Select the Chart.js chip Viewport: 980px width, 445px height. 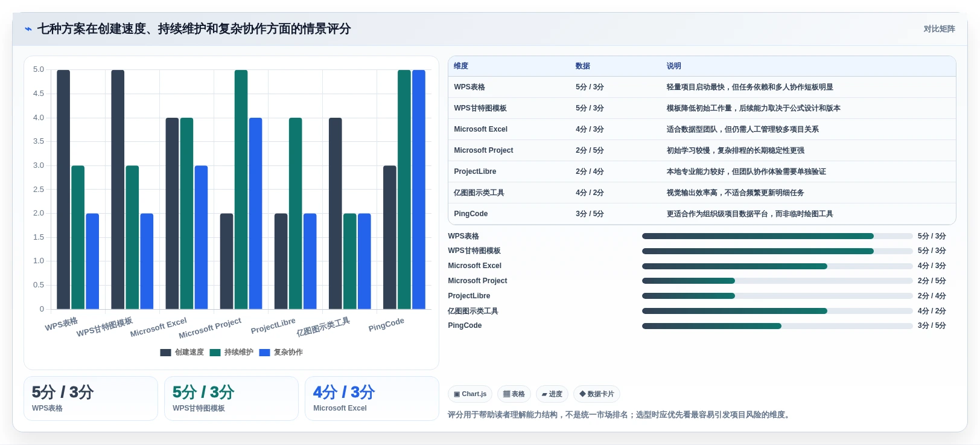(470, 394)
